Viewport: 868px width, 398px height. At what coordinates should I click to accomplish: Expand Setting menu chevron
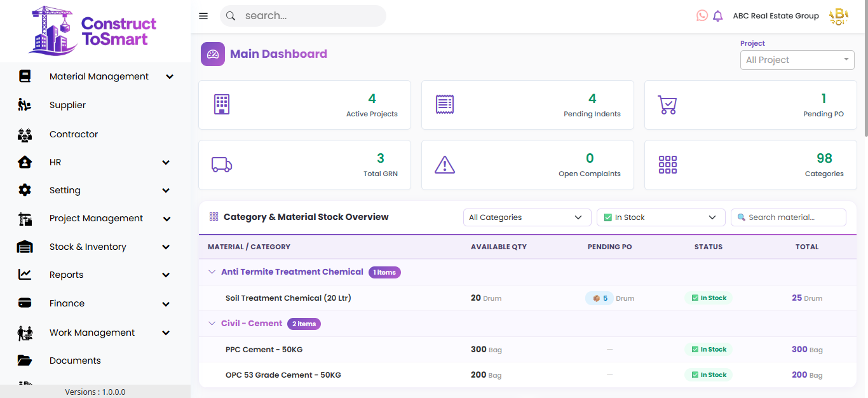click(x=166, y=190)
